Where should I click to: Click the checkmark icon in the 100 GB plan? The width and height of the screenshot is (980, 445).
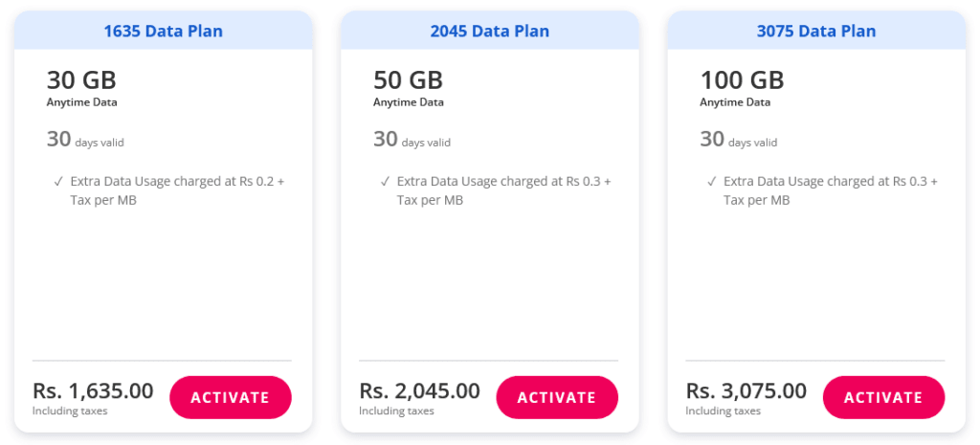click(x=711, y=181)
